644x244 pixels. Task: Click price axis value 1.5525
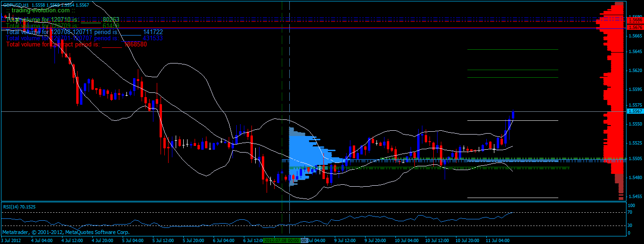point(635,143)
